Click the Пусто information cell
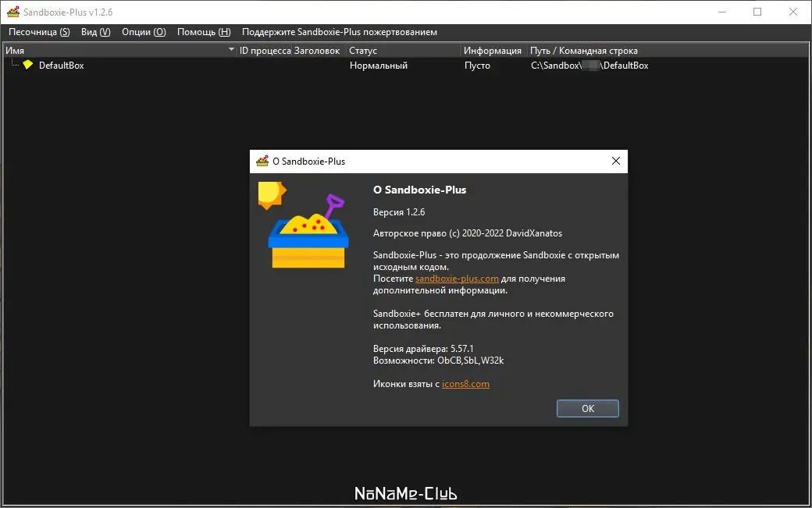Screen dimensions: 812x508 (477, 66)
